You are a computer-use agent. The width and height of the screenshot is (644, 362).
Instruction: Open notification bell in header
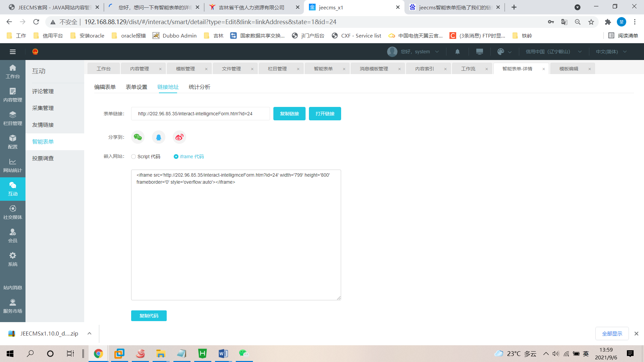pyautogui.click(x=457, y=52)
